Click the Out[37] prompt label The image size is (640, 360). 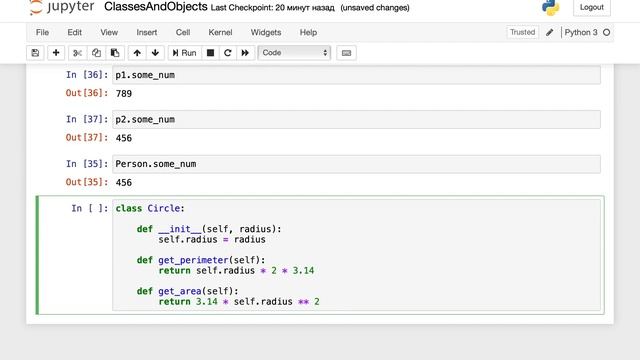(87, 138)
